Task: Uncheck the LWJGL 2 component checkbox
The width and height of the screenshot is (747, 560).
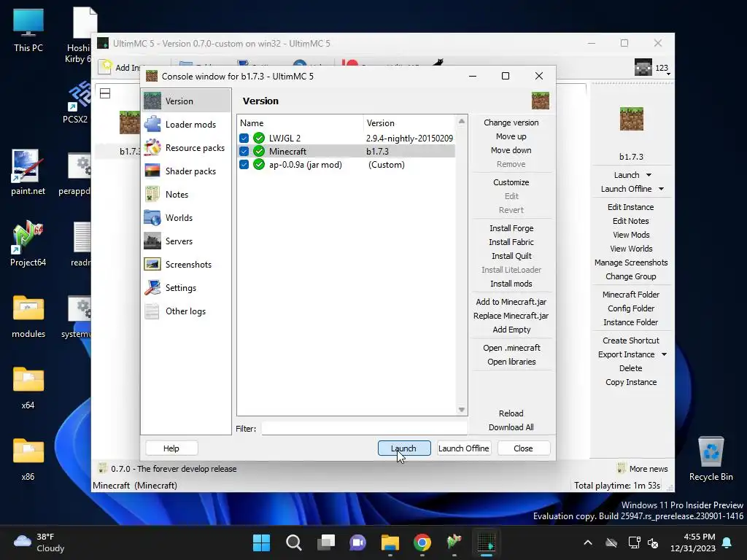Action: tap(244, 138)
